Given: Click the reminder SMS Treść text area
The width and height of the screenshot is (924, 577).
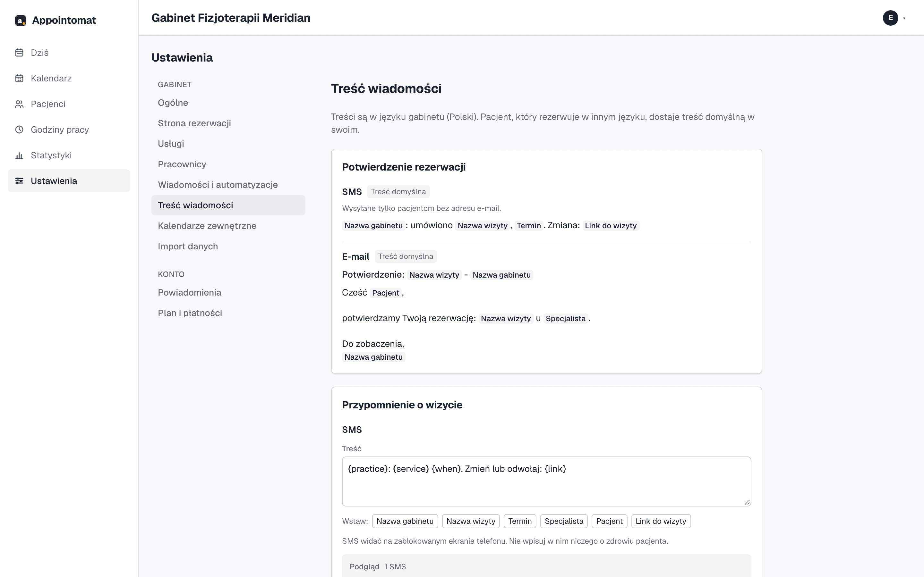Looking at the screenshot, I should pyautogui.click(x=546, y=481).
